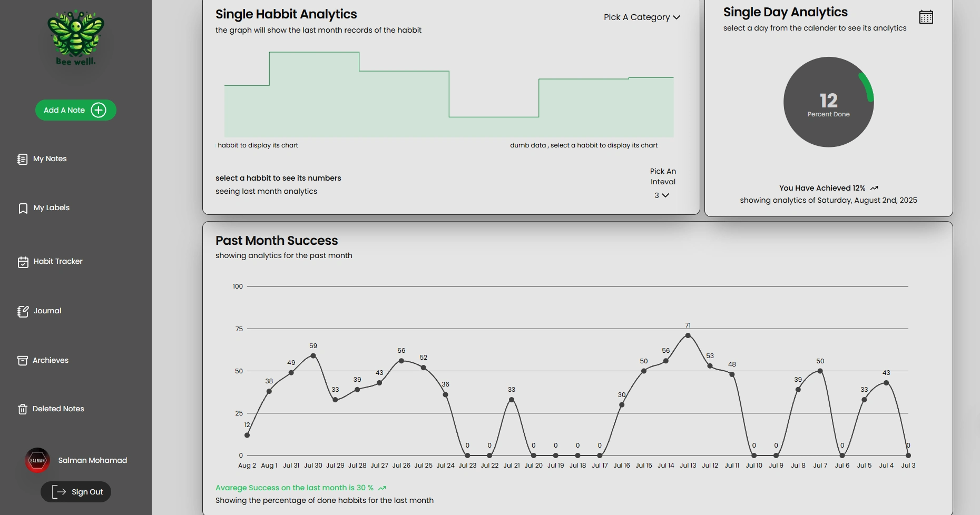Click the Habit Tracker calendar icon
The height and width of the screenshot is (515, 980).
[23, 262]
